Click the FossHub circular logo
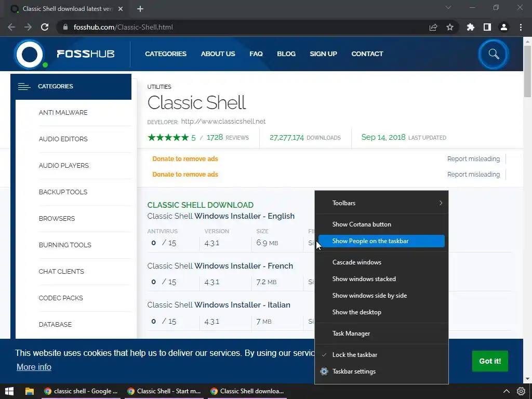This screenshot has width=532, height=399. tap(30, 54)
